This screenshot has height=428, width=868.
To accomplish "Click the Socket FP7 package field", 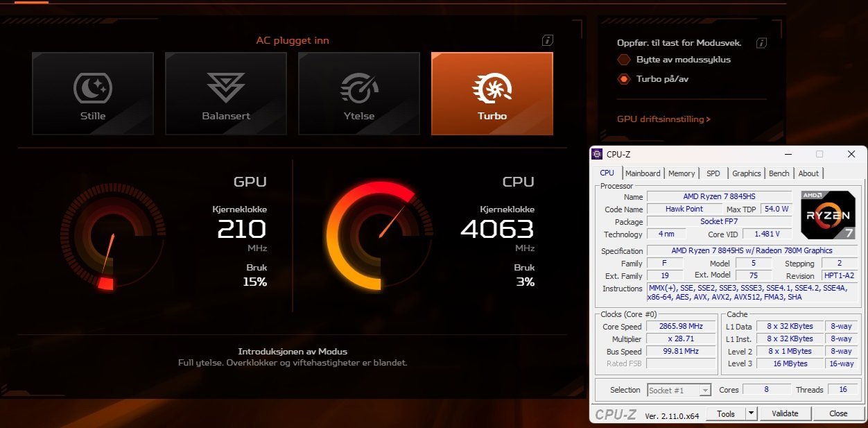I will coord(719,222).
